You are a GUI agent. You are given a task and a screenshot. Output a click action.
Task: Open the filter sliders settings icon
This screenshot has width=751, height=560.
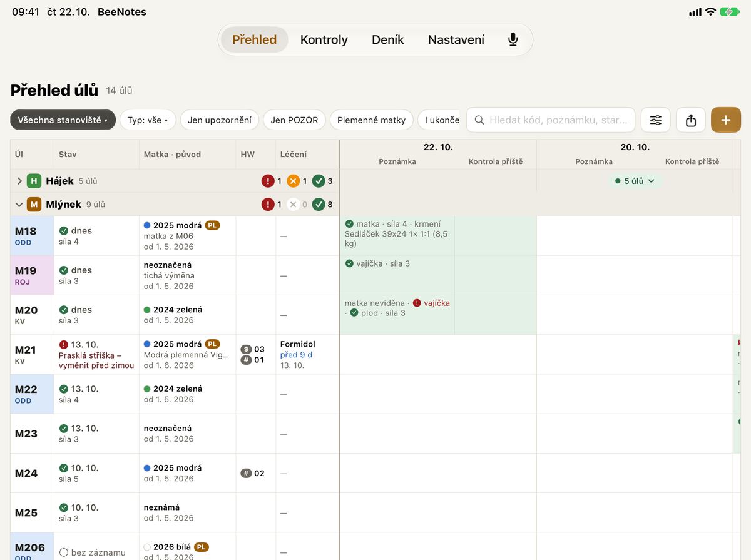pos(656,120)
